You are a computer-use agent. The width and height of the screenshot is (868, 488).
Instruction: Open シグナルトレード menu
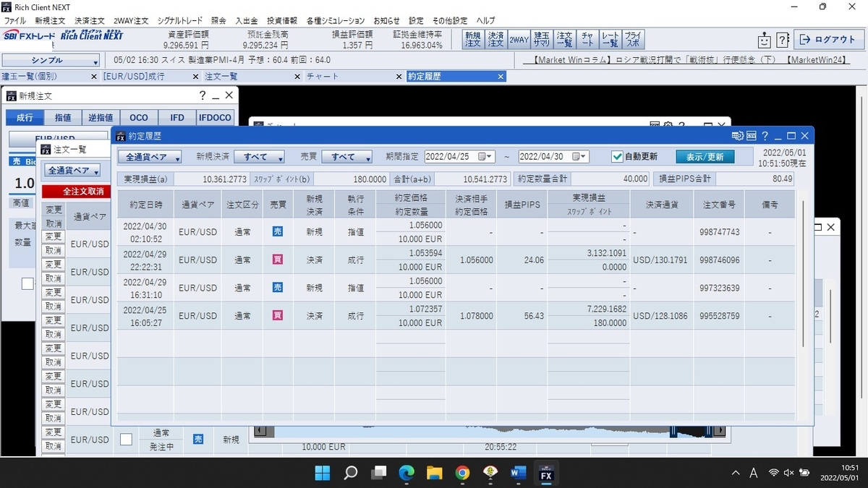pyautogui.click(x=179, y=21)
